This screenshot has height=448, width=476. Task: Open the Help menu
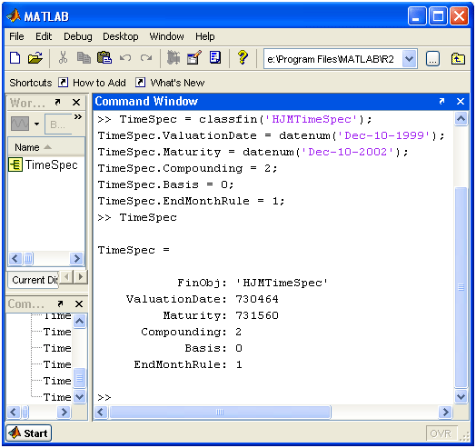(205, 36)
